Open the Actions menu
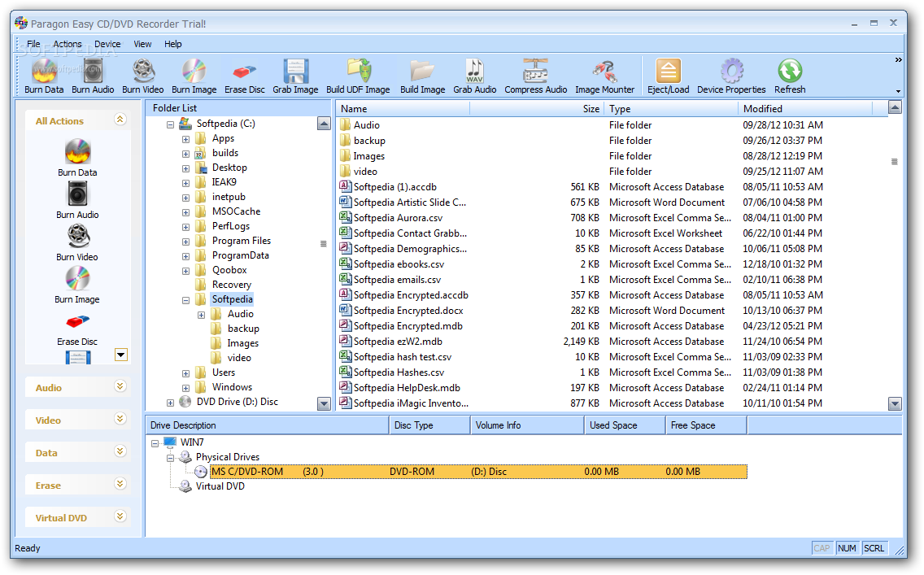924x575 pixels. point(68,44)
